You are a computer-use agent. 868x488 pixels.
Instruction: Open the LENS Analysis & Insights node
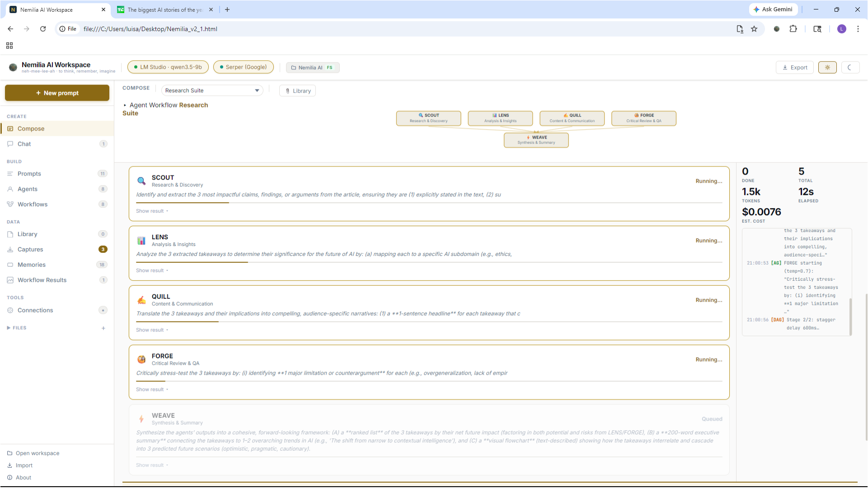tap(500, 118)
